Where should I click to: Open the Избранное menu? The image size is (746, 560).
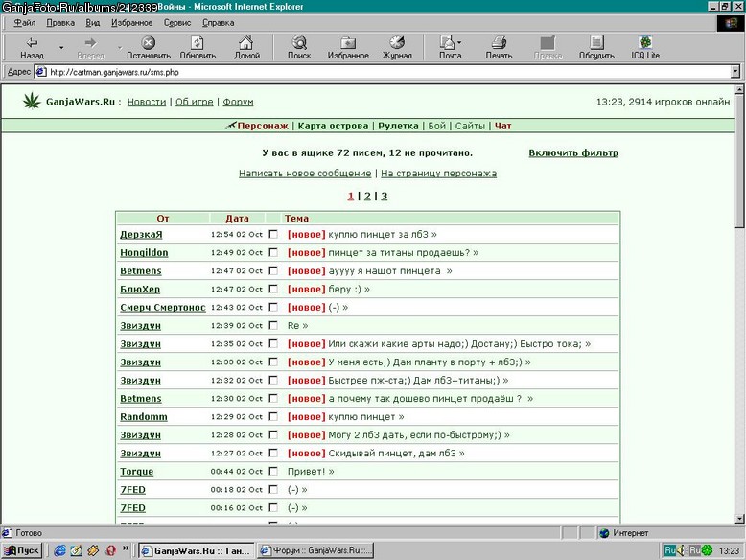(x=131, y=23)
